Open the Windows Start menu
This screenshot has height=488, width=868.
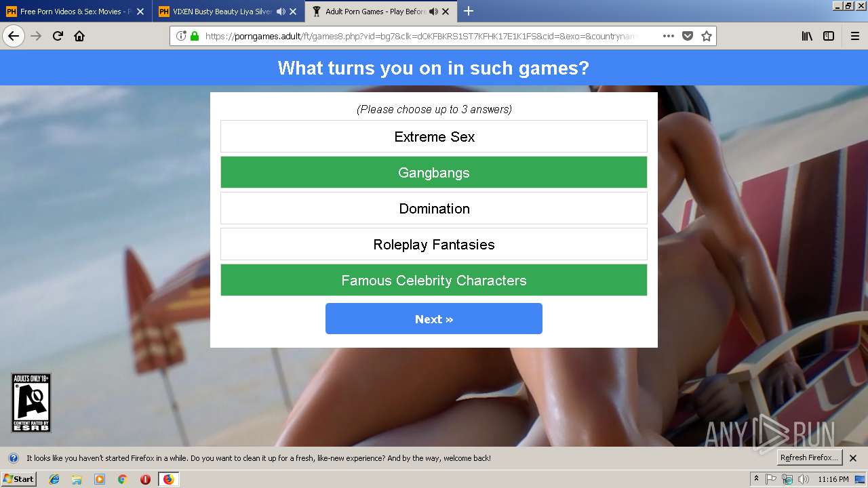point(19,479)
